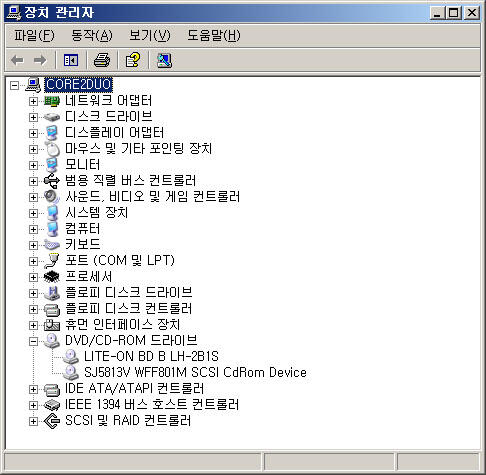The height and width of the screenshot is (475, 486).
Task: Select 사운드, 비디오 및 게임 컨트롤러 item
Action: click(x=153, y=197)
